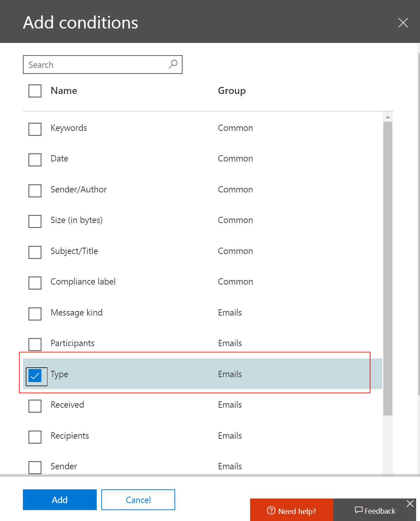Click inside the Search input field

[95, 65]
